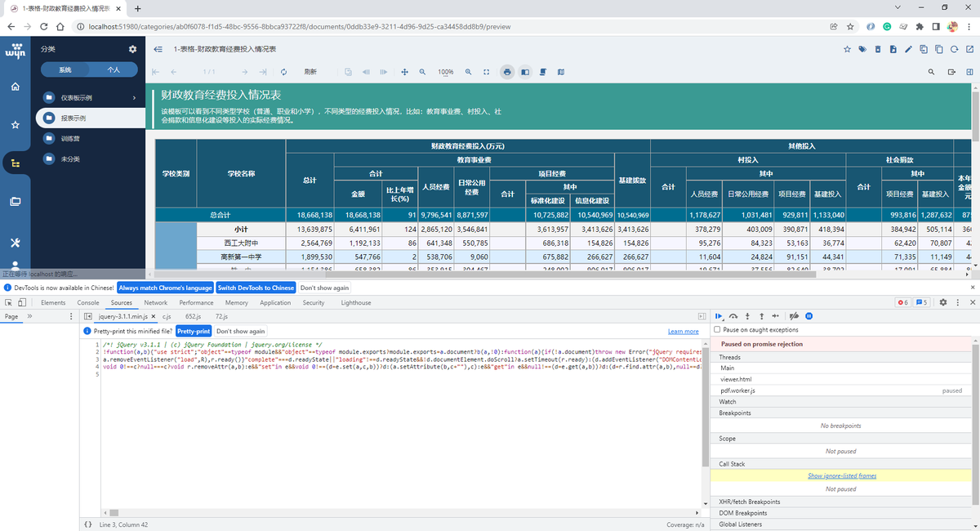Enable Pause on caught exceptions checkbox

click(x=717, y=330)
